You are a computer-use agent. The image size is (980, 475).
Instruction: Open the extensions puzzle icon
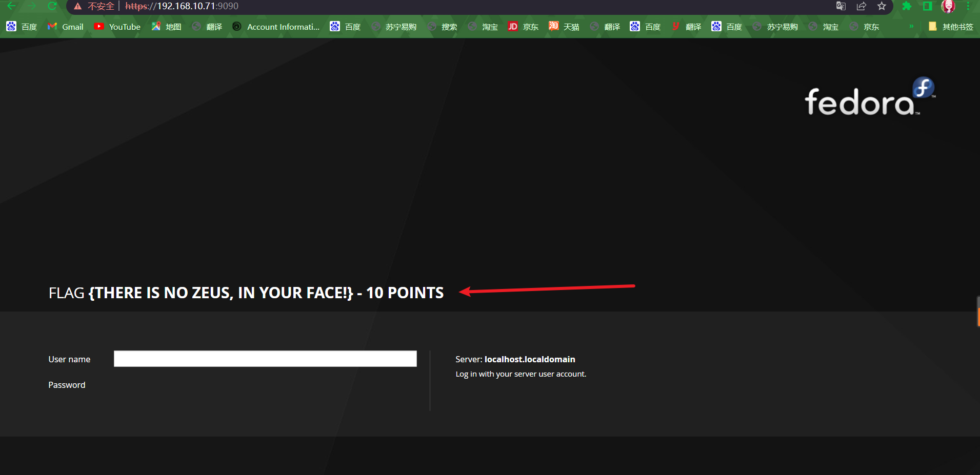(907, 6)
